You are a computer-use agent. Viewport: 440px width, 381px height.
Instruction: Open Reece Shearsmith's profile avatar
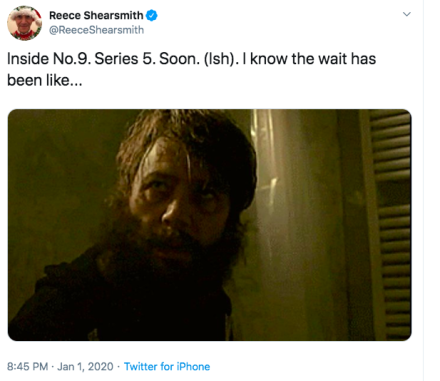(24, 23)
